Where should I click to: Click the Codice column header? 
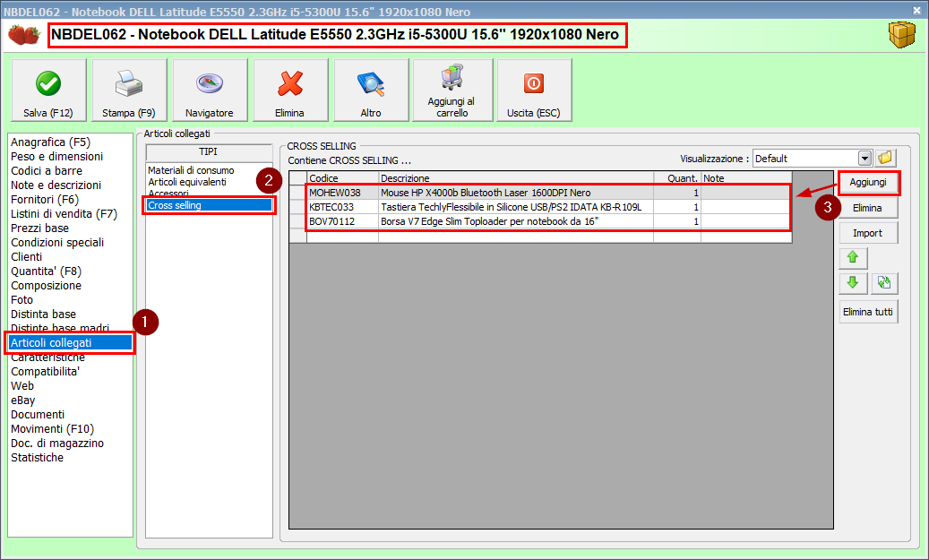coord(342,178)
